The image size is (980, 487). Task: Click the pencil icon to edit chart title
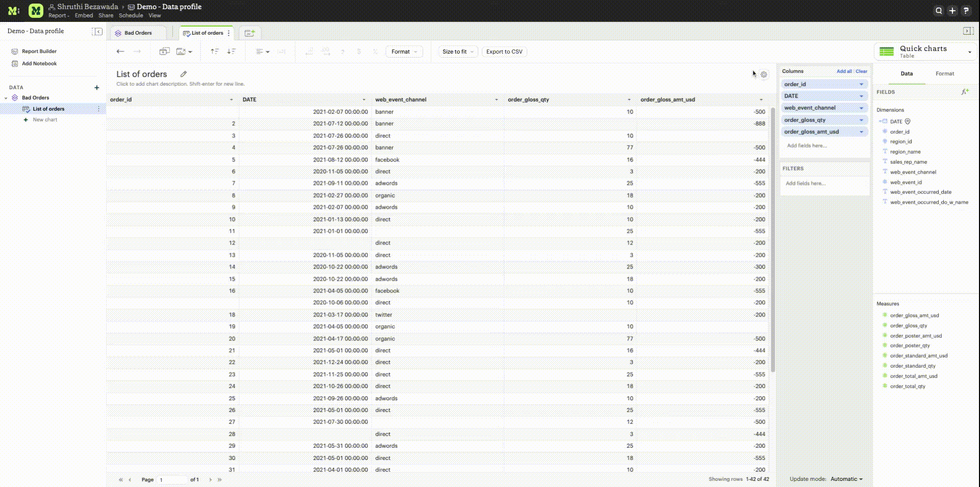(x=184, y=74)
